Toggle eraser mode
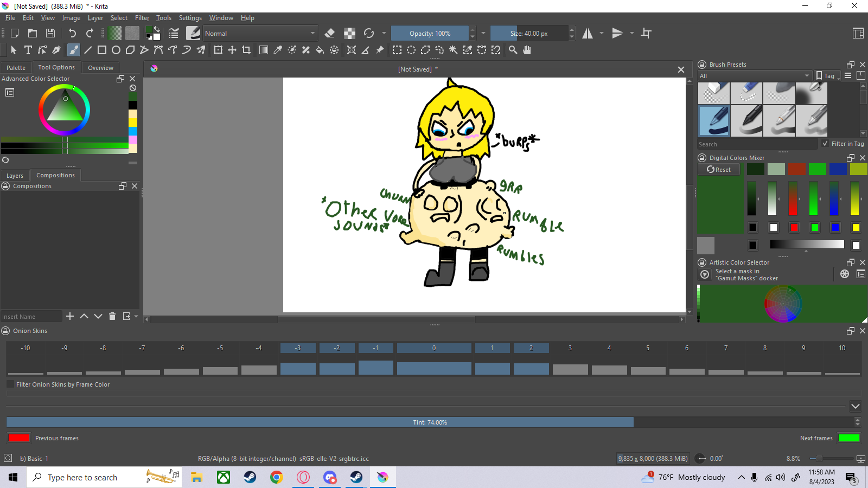868x488 pixels. coord(330,33)
